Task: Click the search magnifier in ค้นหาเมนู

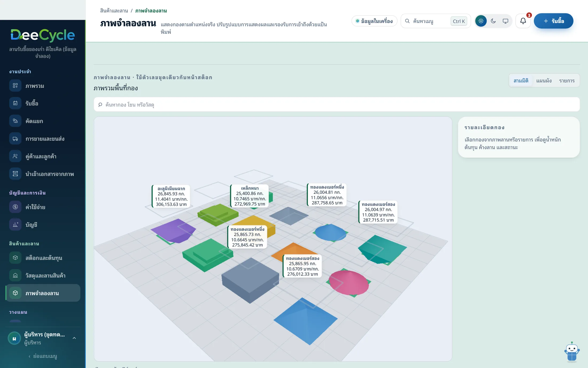Action: [407, 21]
